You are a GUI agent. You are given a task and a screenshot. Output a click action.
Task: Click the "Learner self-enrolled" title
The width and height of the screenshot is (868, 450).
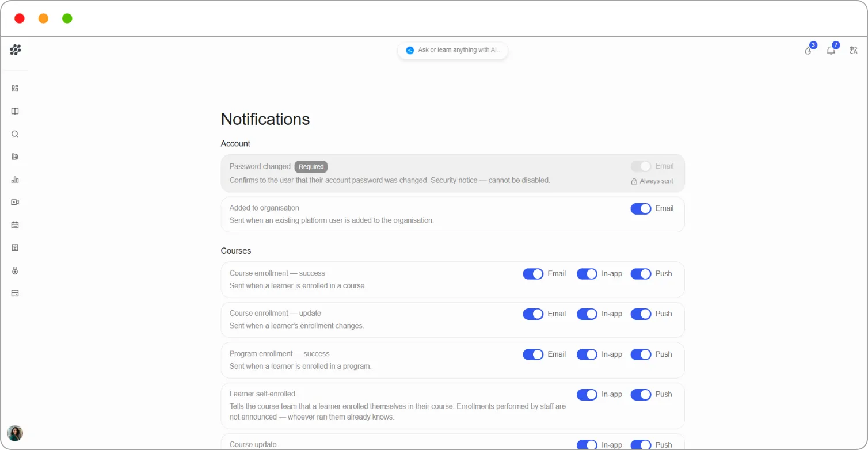point(262,394)
